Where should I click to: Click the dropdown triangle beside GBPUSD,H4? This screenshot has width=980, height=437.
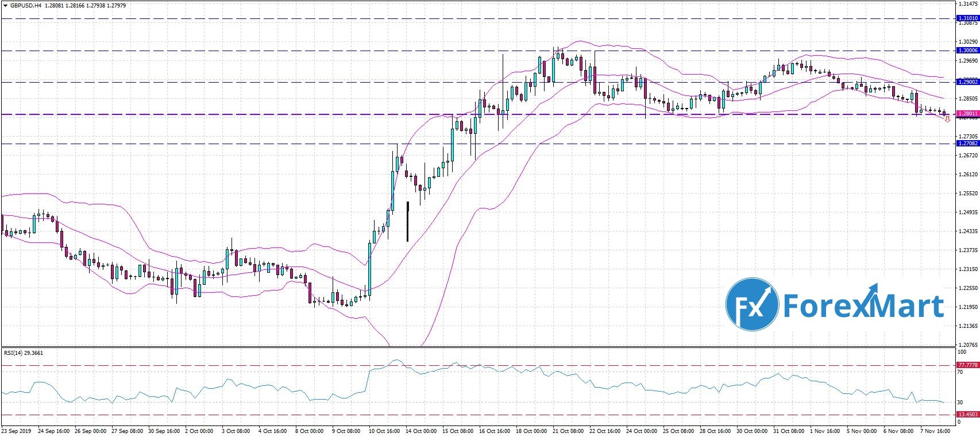tap(5, 6)
